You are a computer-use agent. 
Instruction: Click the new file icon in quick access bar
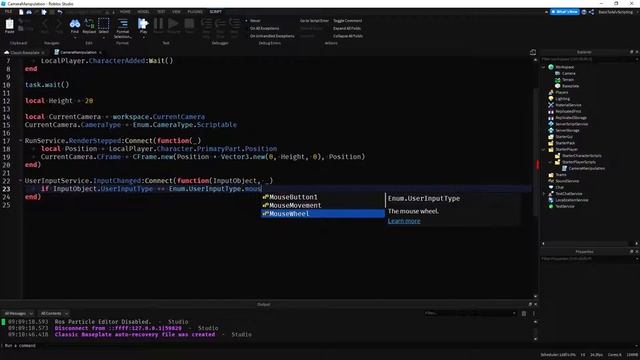pos(21,12)
